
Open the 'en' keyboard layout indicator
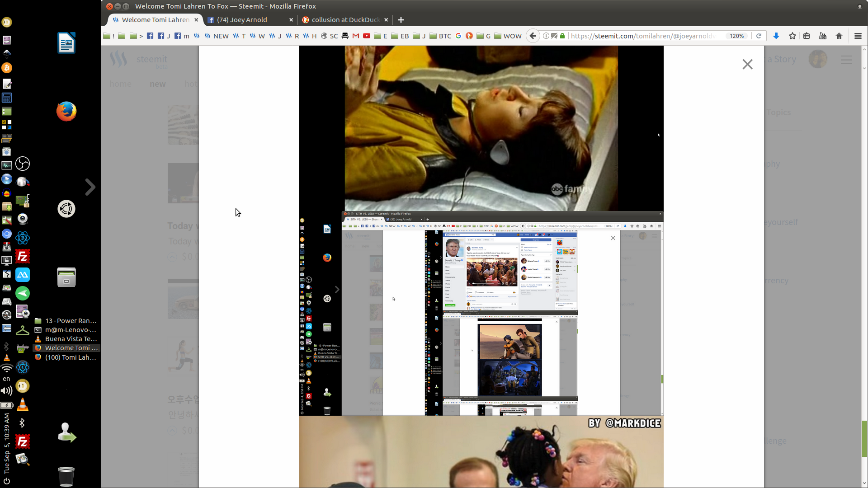[x=6, y=379]
